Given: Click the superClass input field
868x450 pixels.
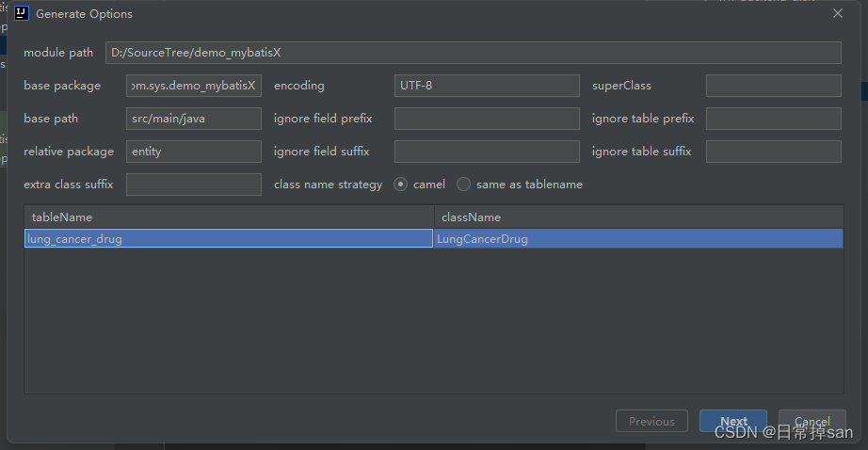Looking at the screenshot, I should tap(773, 86).
